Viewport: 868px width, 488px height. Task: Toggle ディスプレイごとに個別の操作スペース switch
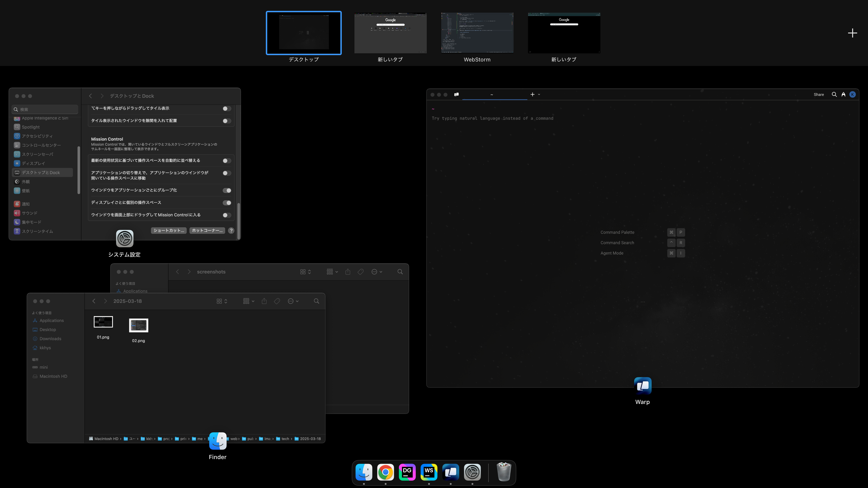[x=227, y=203]
